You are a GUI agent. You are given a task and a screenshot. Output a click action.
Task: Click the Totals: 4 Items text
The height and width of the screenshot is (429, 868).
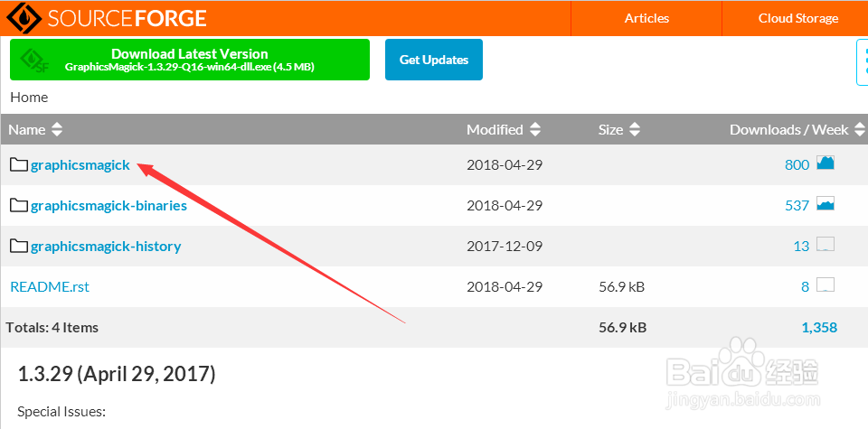click(x=52, y=328)
